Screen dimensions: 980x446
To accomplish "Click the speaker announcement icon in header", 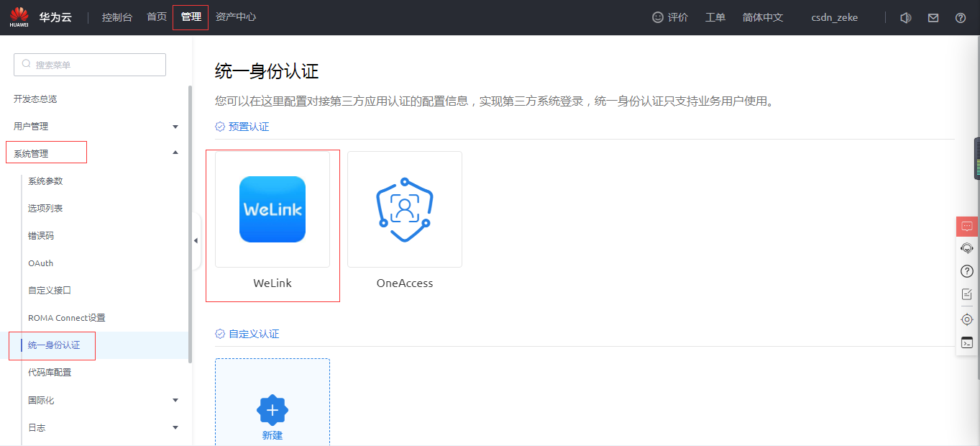I will [906, 17].
